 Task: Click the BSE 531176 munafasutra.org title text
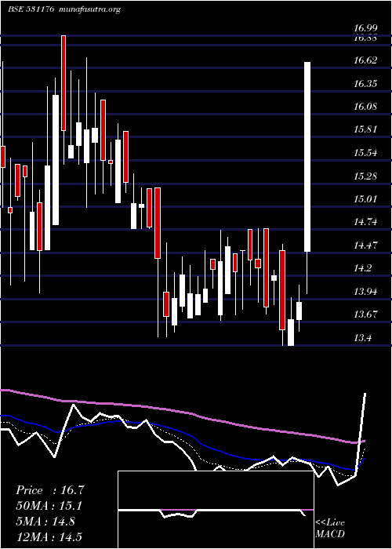(x=64, y=9)
